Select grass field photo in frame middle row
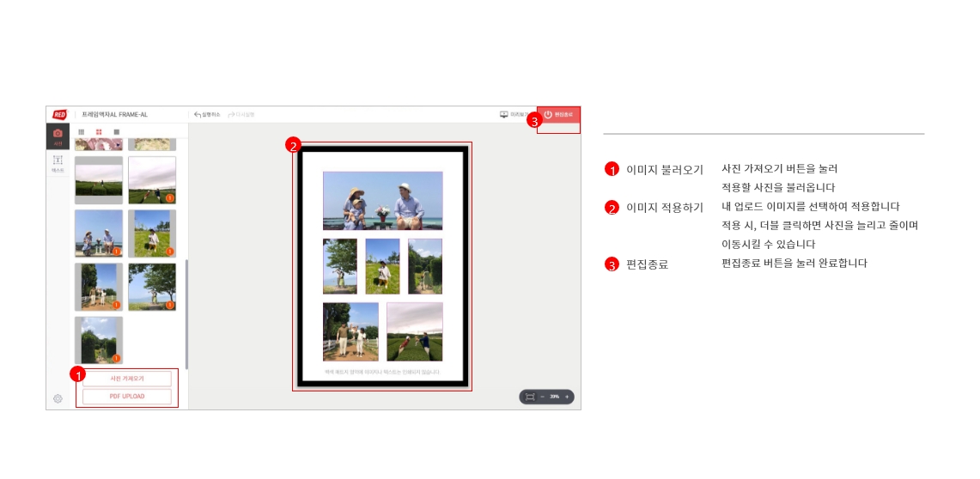 pos(382,266)
